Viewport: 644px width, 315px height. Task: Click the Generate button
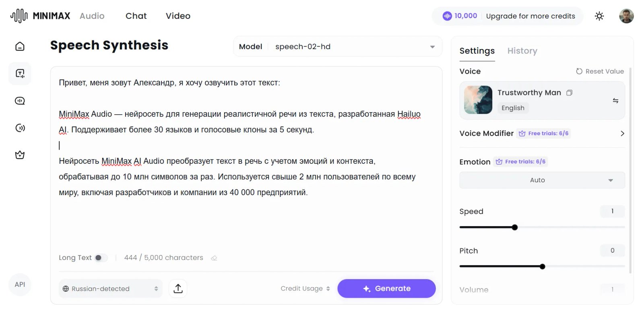[386, 288]
